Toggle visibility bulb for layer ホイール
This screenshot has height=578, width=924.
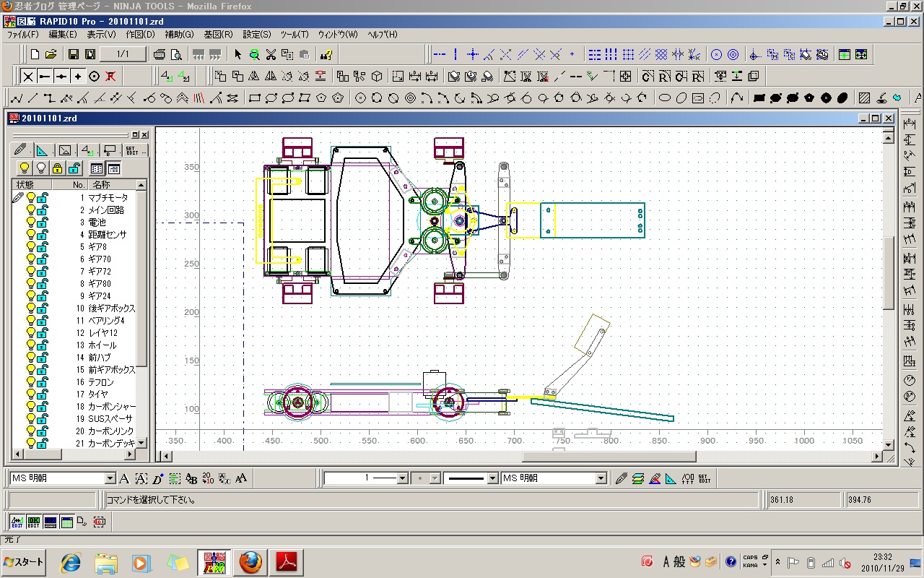click(31, 345)
